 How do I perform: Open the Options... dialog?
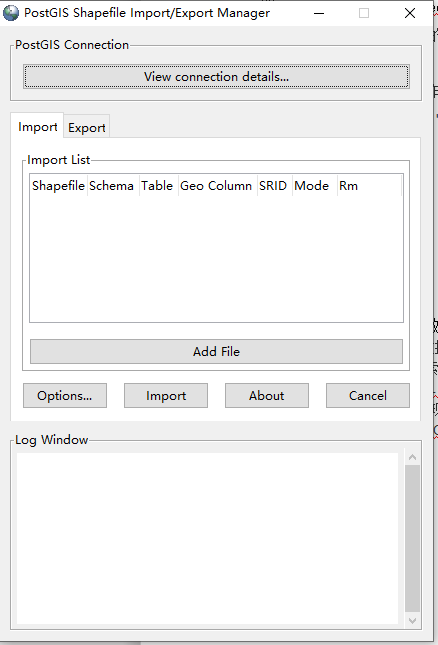pyautogui.click(x=65, y=396)
